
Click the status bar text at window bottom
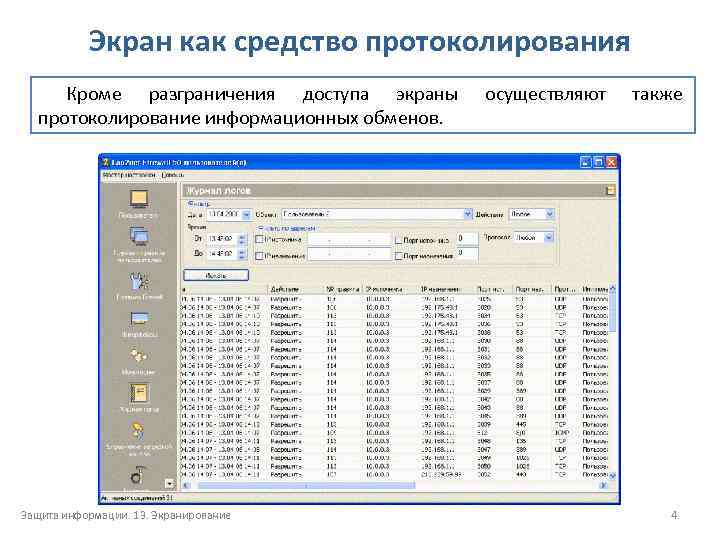(137, 498)
